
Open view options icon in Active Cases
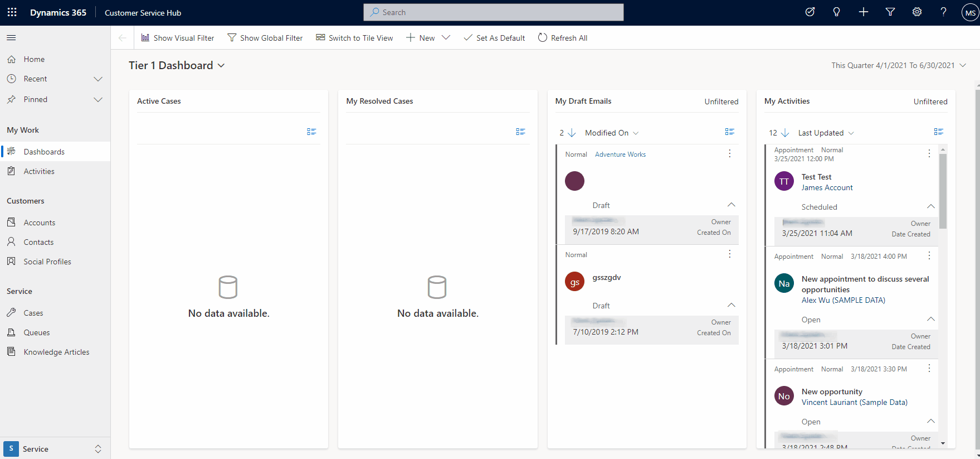point(311,132)
